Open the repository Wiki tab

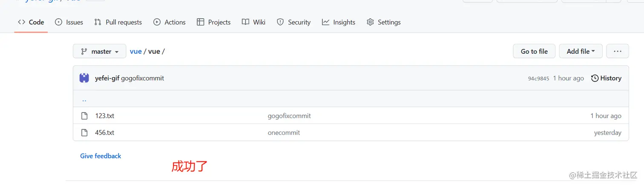253,22
